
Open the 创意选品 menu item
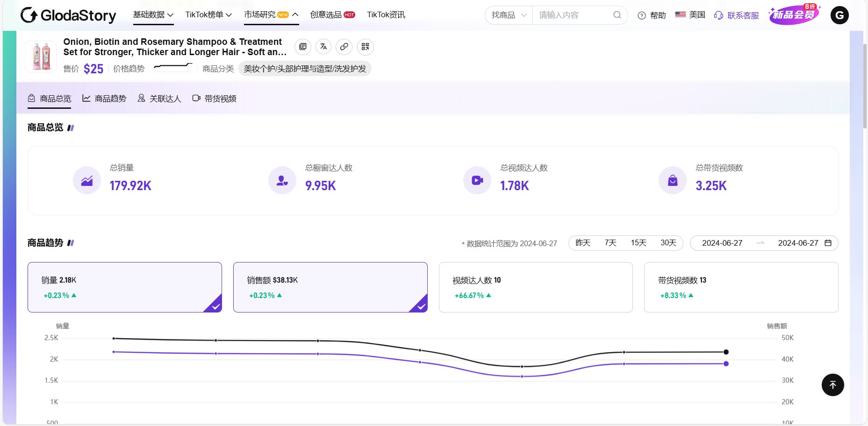332,15
